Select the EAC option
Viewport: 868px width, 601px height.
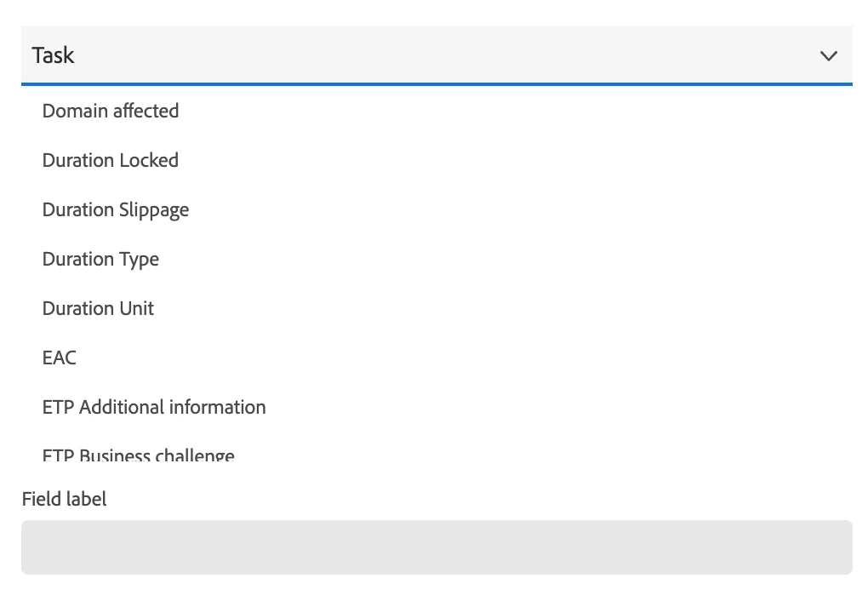coord(437,358)
